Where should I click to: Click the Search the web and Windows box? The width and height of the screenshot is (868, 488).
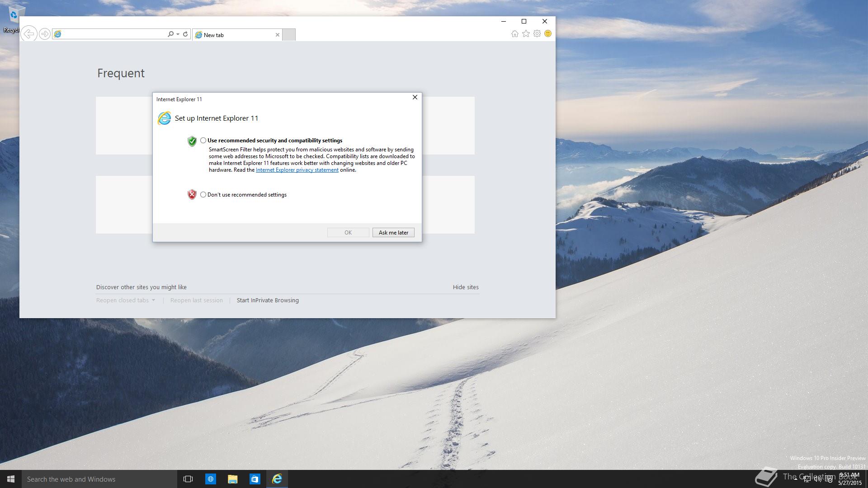coord(99,479)
